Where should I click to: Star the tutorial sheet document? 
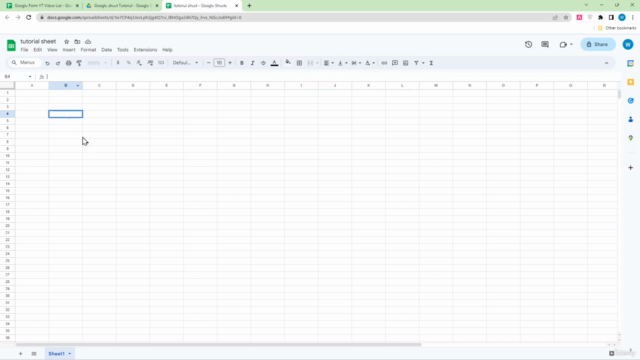pyautogui.click(x=67, y=42)
